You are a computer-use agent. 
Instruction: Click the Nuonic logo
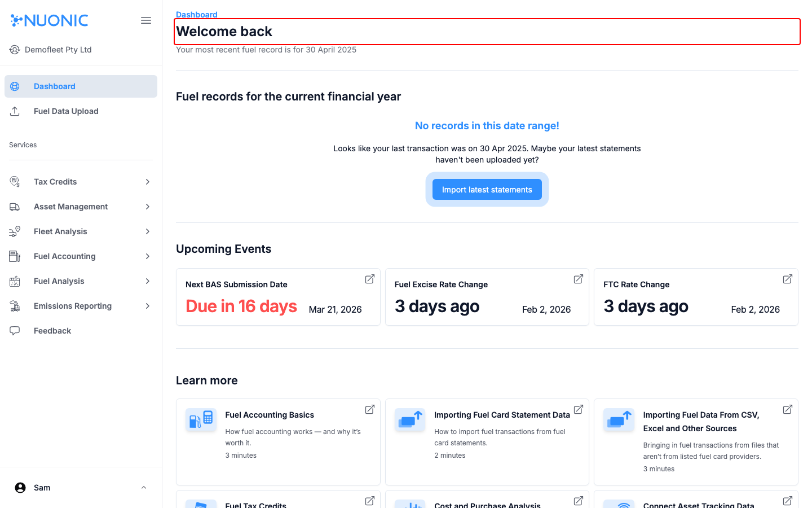click(x=50, y=20)
